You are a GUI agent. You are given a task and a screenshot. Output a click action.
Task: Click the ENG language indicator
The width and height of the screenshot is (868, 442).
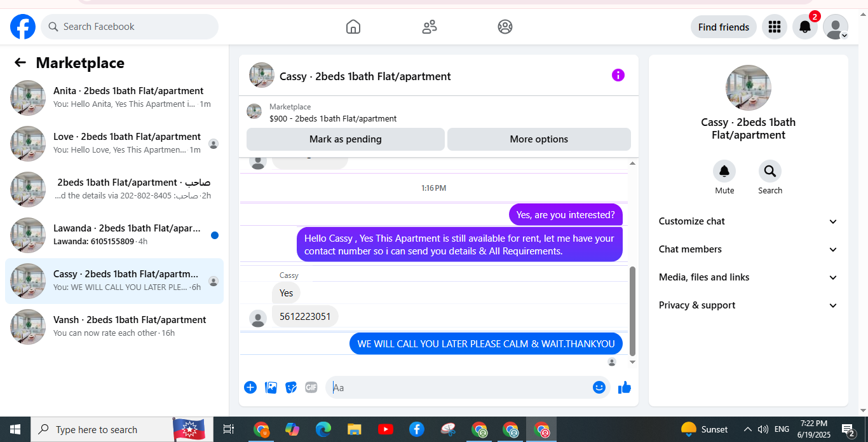pos(782,429)
